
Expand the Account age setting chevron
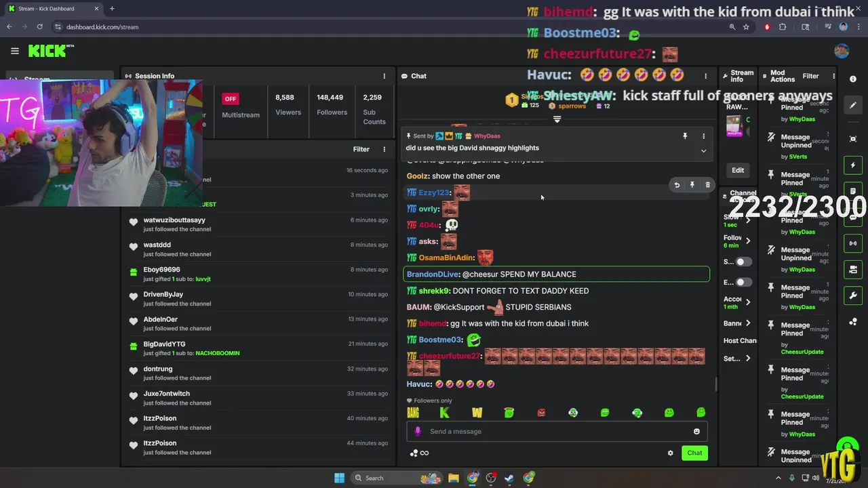click(x=748, y=302)
